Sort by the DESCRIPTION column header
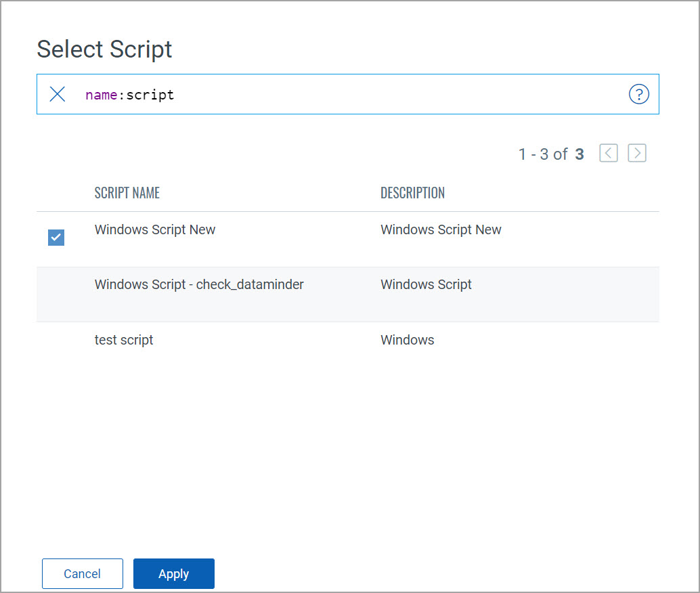Screen dimensions: 700x593 point(412,193)
